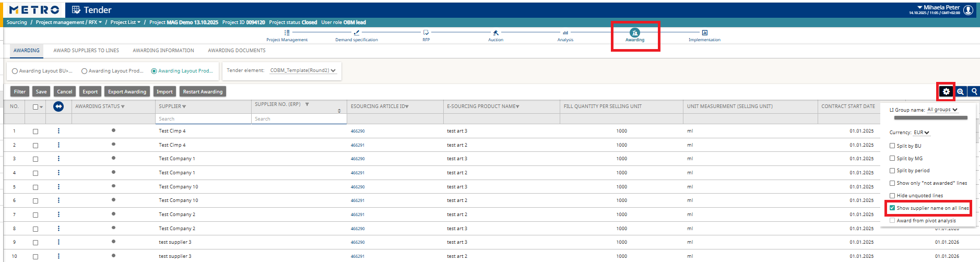Click the user profile avatar icon
Screen dimensions: 980x262
[968, 10]
